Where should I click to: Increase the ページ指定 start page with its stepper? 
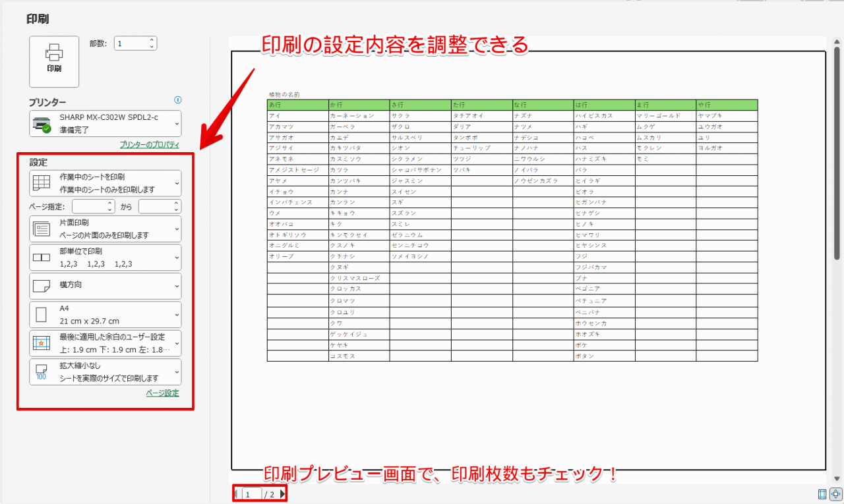tap(109, 202)
